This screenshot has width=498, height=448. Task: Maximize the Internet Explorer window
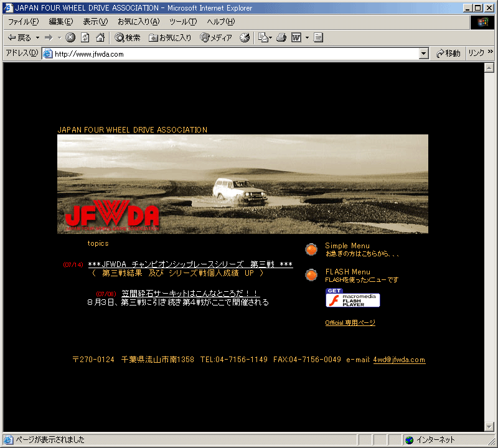(477, 7)
